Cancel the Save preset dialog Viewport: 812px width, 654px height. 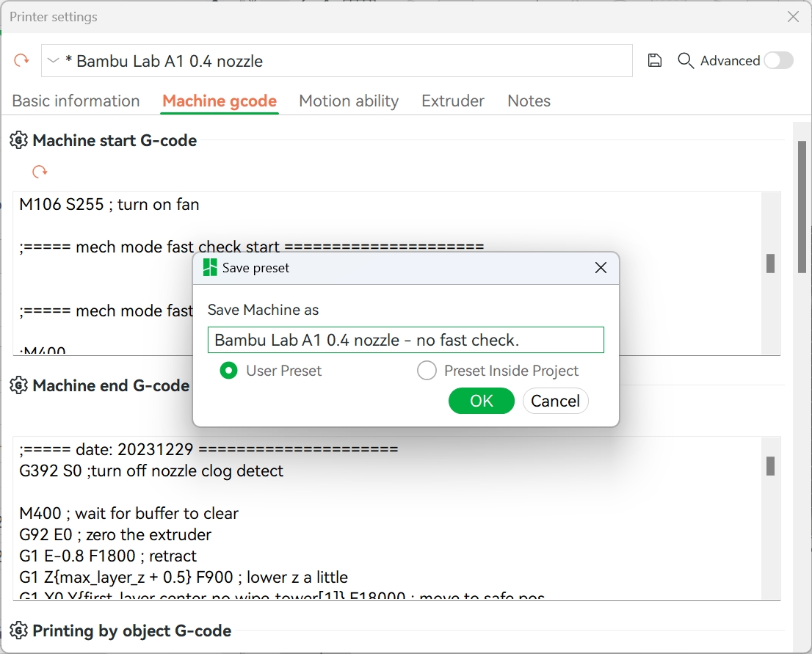coord(555,401)
